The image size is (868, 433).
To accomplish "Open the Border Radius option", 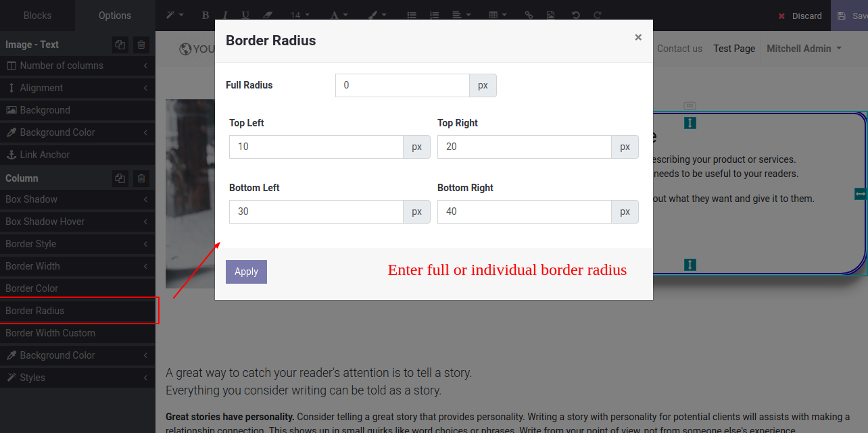I will point(78,311).
